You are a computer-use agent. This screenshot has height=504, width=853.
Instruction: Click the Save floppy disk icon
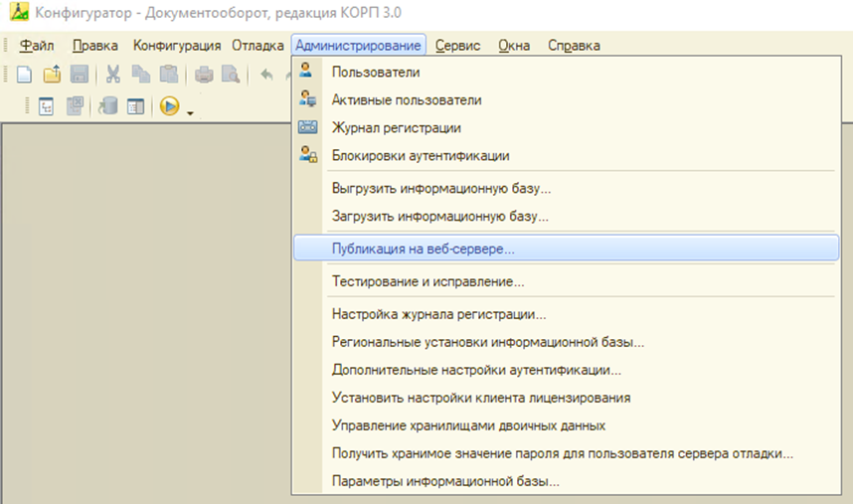pos(80,74)
